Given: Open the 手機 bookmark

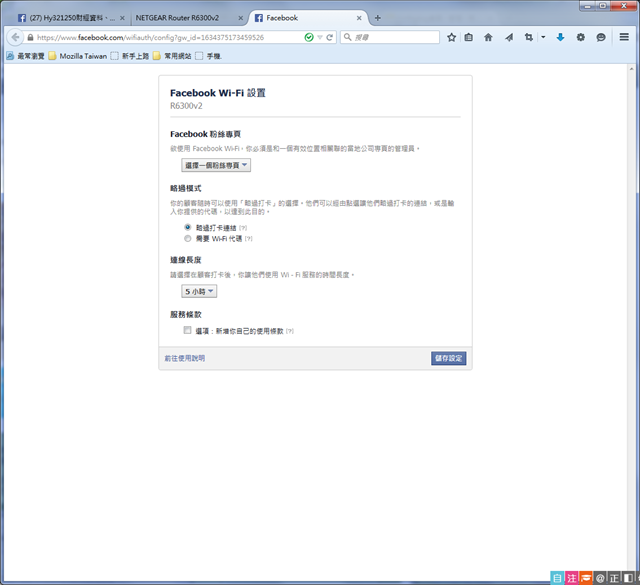Looking at the screenshot, I should (x=209, y=56).
